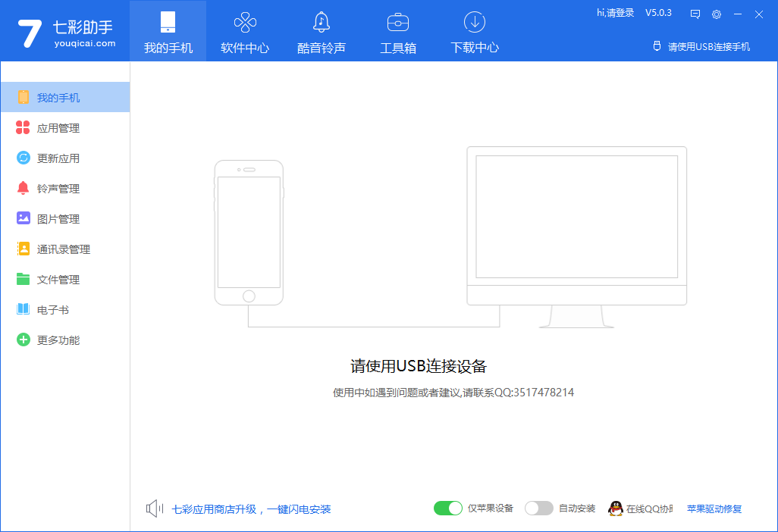Enable the 自动安装 toggle
The height and width of the screenshot is (532, 778).
(539, 508)
